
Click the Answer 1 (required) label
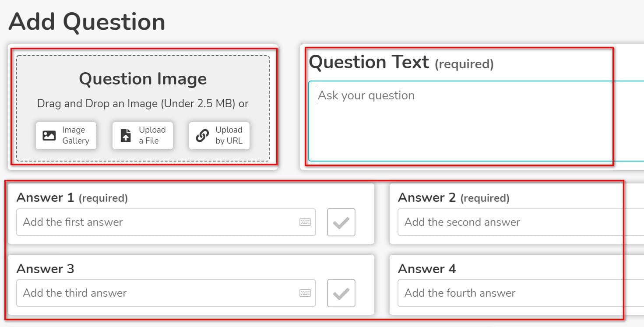pos(72,198)
